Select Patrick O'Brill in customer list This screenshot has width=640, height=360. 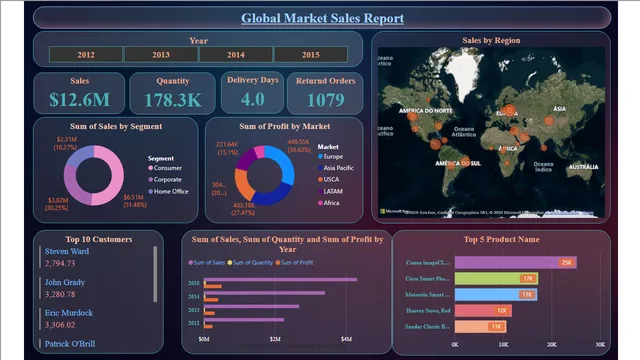pos(70,344)
